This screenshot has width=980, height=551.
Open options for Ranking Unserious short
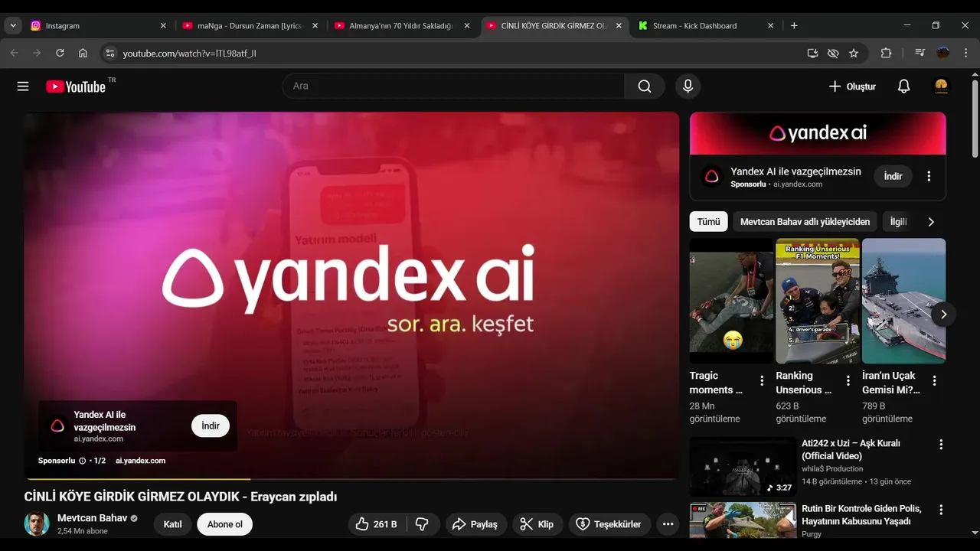(848, 380)
